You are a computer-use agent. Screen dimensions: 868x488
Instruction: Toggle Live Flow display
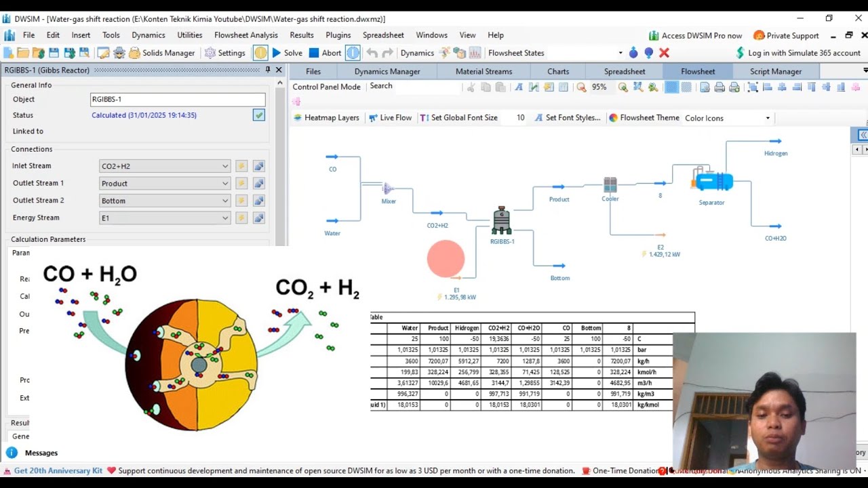click(390, 118)
